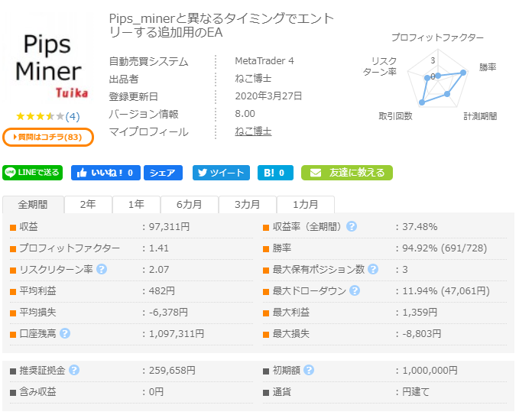The width and height of the screenshot is (532, 415).
Task: Click the product title heading text
Action: point(222,25)
